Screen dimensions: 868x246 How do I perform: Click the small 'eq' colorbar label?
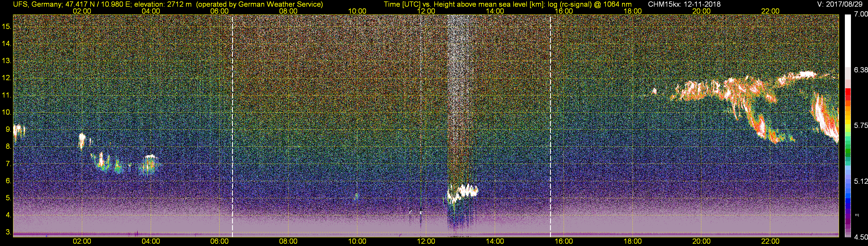point(857,215)
